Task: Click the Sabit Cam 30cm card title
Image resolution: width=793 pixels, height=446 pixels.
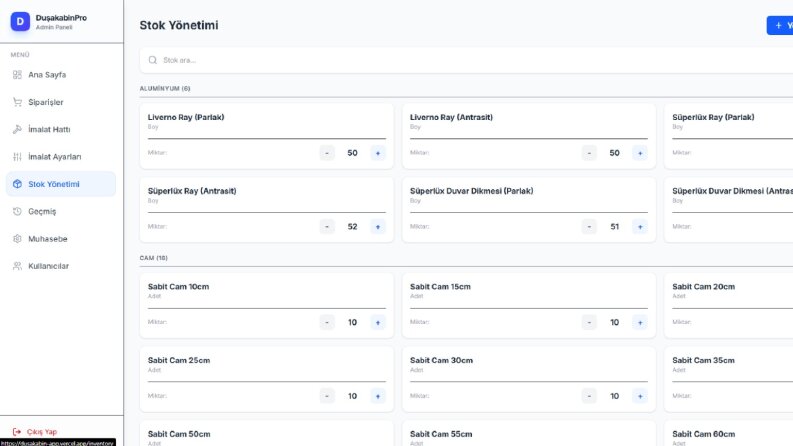Action: 442,360
